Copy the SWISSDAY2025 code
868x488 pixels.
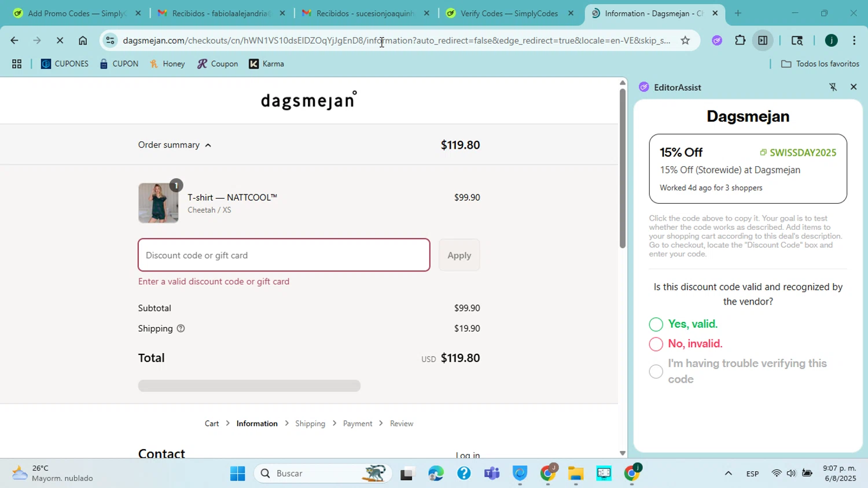click(x=798, y=153)
